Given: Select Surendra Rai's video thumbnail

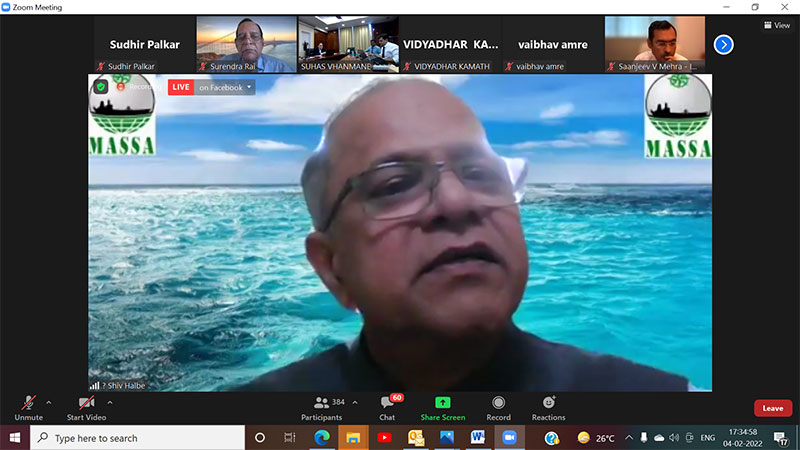Looking at the screenshot, I should coord(246,44).
